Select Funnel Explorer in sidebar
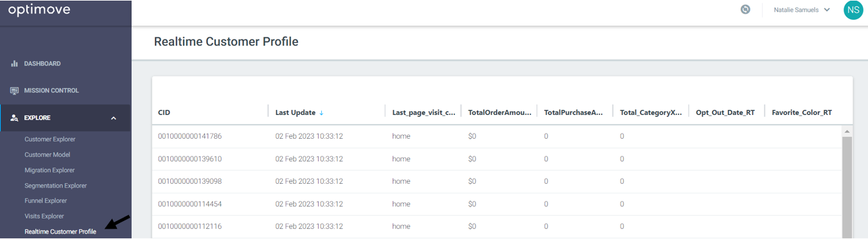868x239 pixels. click(x=46, y=201)
